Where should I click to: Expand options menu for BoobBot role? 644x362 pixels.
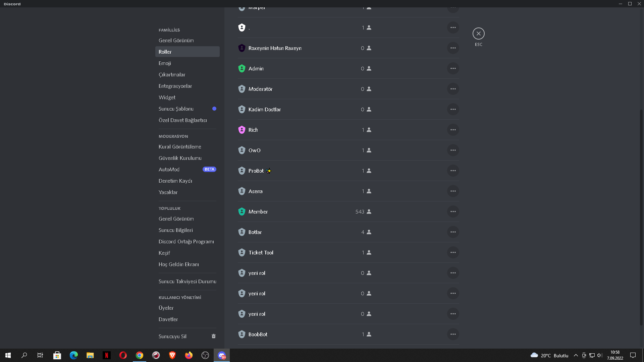coord(453,334)
